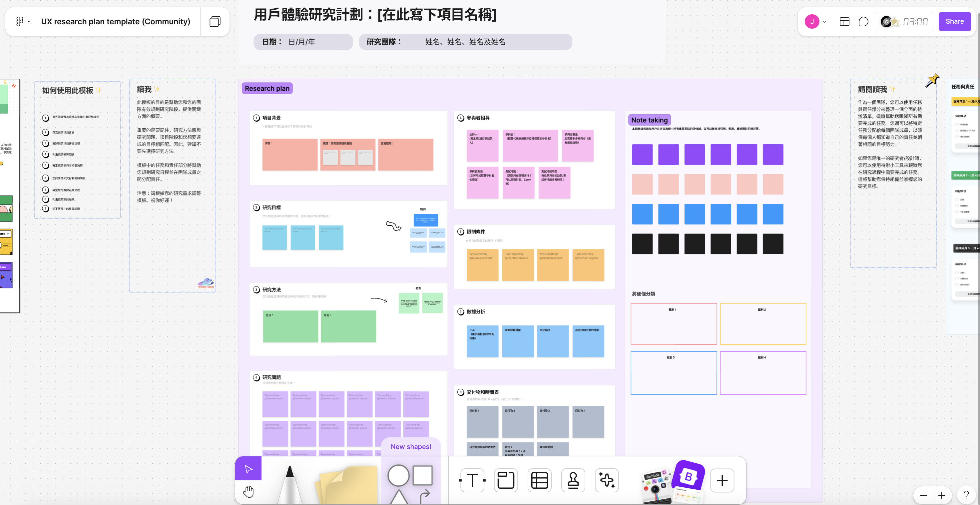Click the Share button

click(954, 21)
